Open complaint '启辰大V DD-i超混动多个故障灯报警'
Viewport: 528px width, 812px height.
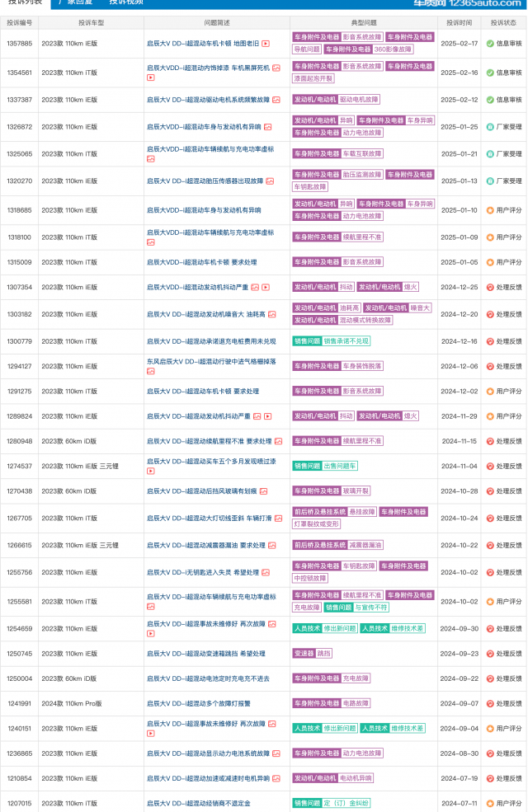tap(199, 704)
